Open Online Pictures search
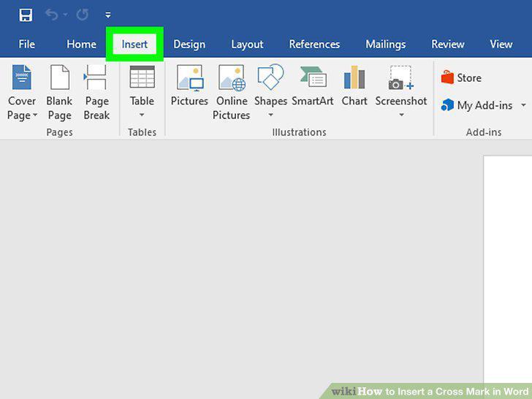 point(232,92)
